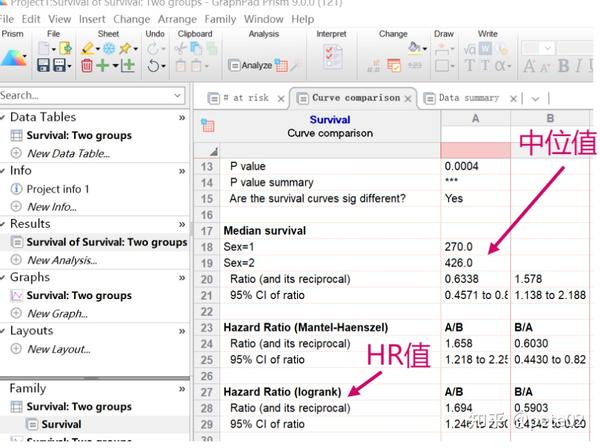Select the column A header

[475, 119]
